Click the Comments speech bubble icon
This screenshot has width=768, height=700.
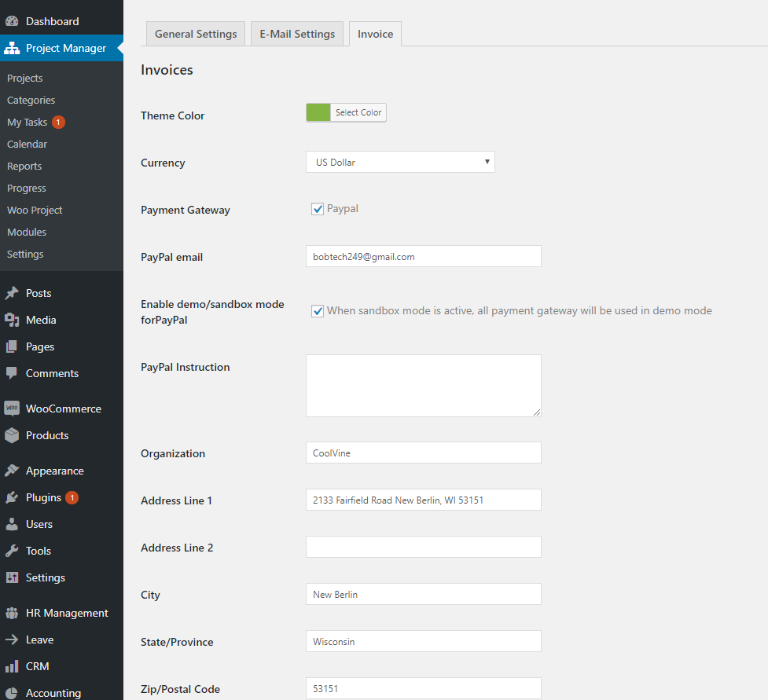click(12, 373)
